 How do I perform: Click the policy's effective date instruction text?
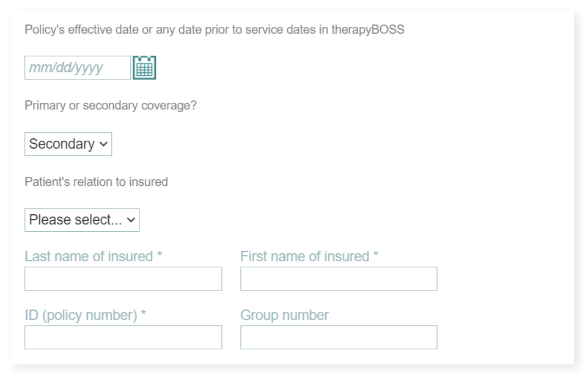point(214,29)
